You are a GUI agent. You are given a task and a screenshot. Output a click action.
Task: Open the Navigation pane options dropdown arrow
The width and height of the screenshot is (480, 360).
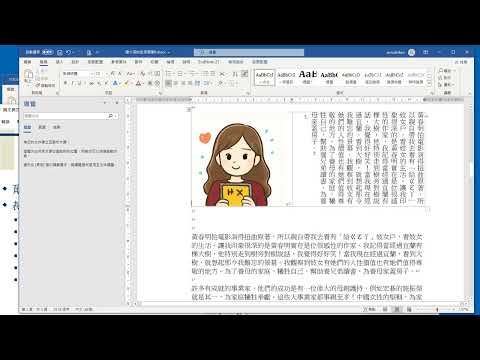tap(105, 103)
